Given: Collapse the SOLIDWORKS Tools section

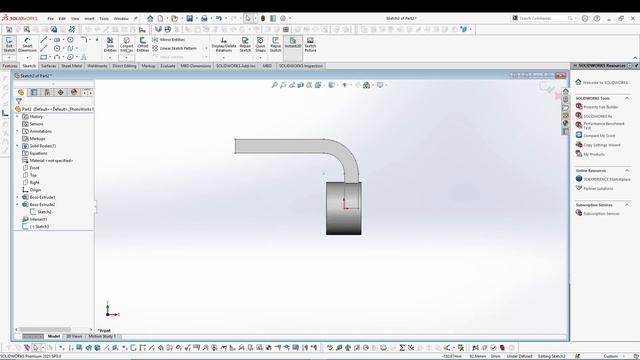Looking at the screenshot, I should pos(627,98).
